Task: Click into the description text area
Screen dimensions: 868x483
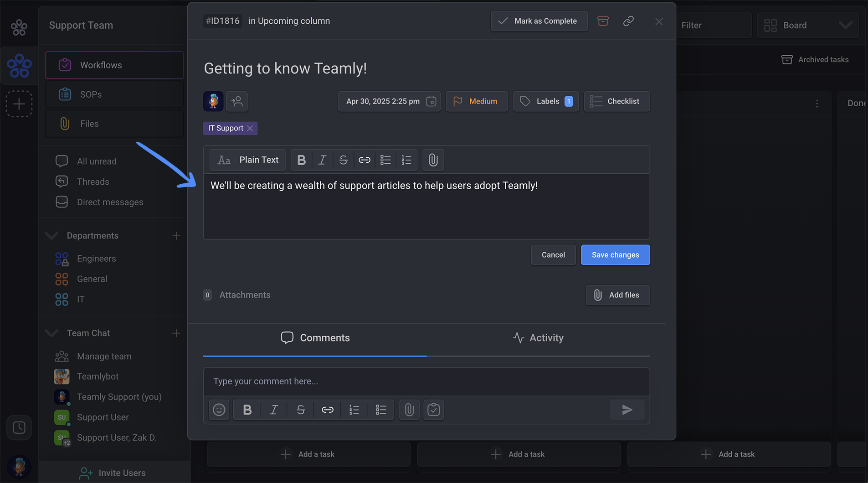Action: [x=426, y=206]
